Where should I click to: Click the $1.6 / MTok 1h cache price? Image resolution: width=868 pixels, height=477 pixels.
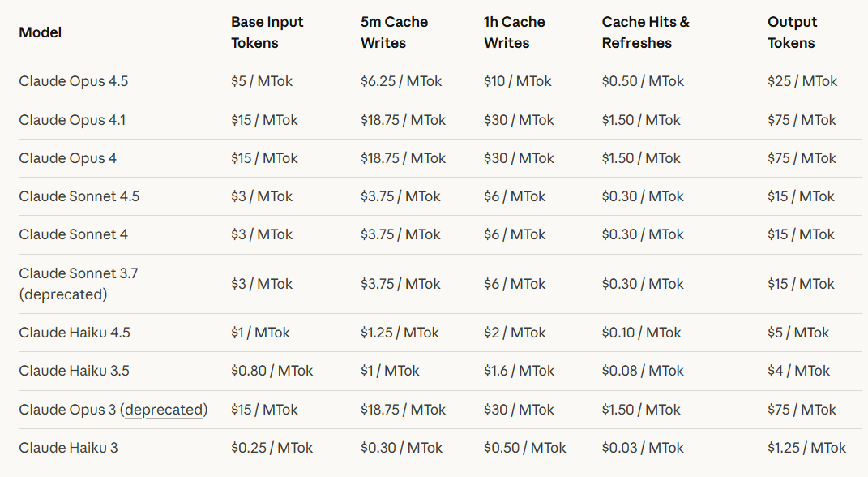519,371
